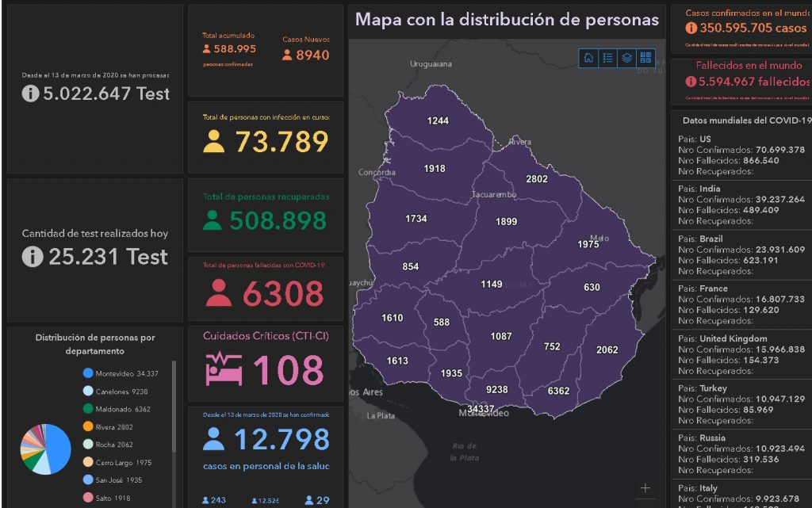
Task: Click map region labeled 1149
Action: click(x=491, y=284)
